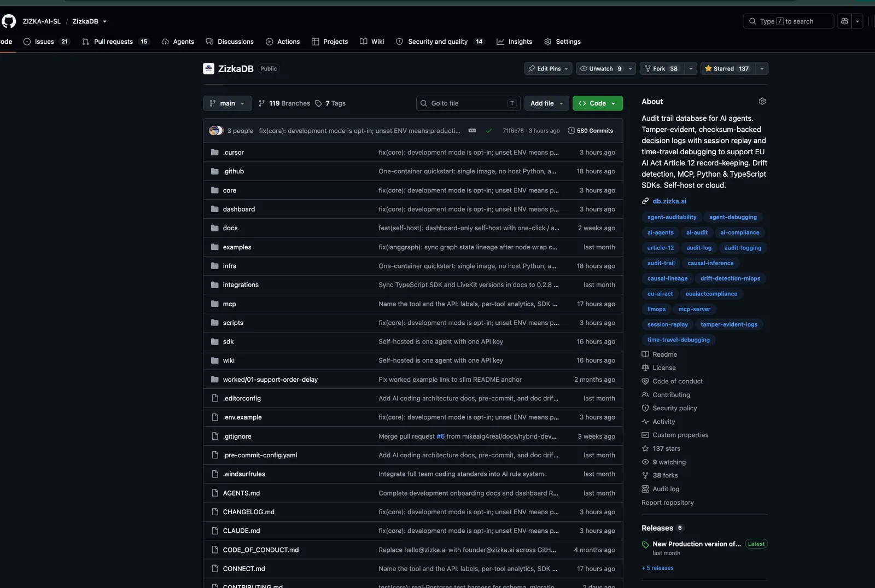The width and height of the screenshot is (875, 588).
Task: Open the eu-ai-act topic tag
Action: (660, 294)
